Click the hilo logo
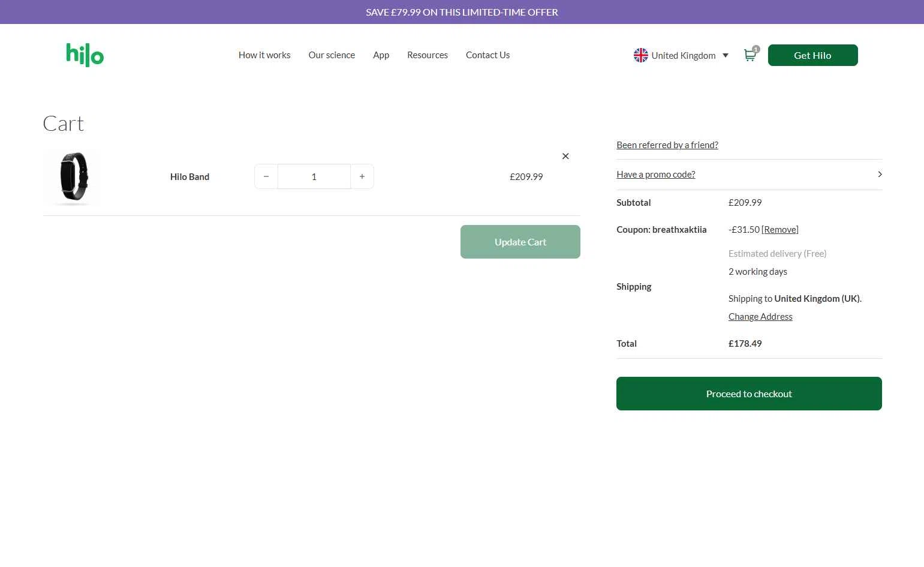 (x=85, y=55)
